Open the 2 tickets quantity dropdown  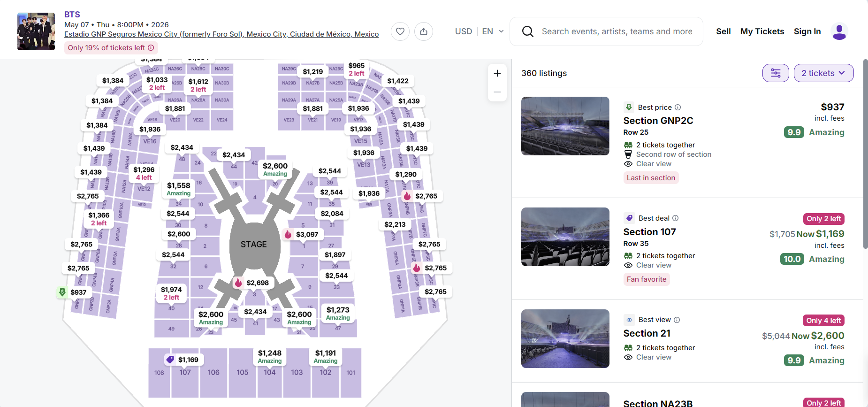click(823, 73)
